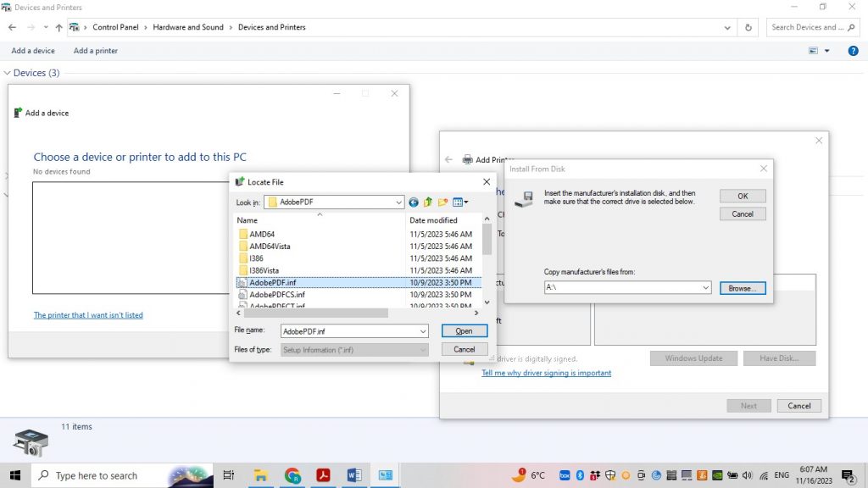
Task: Click the refresh icon beside the address bar
Action: pyautogui.click(x=747, y=27)
